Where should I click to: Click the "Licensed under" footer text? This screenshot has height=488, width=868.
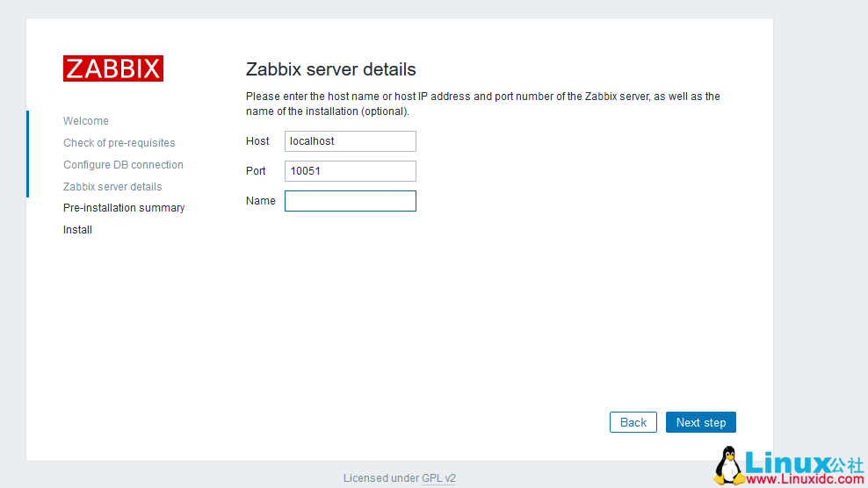[x=381, y=478]
